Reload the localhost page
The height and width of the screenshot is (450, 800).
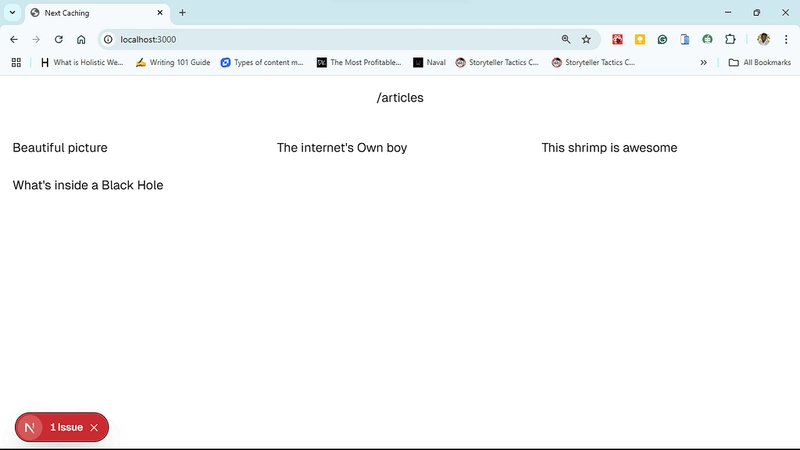coord(59,39)
